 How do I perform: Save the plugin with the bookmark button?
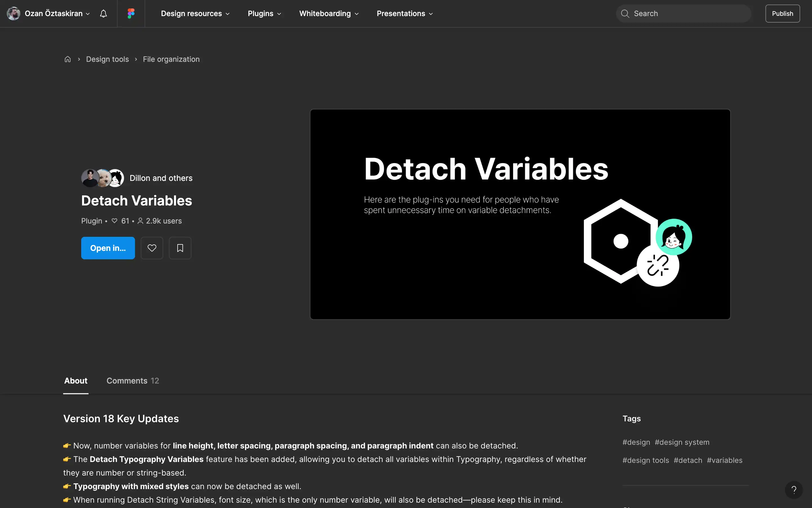pyautogui.click(x=180, y=248)
